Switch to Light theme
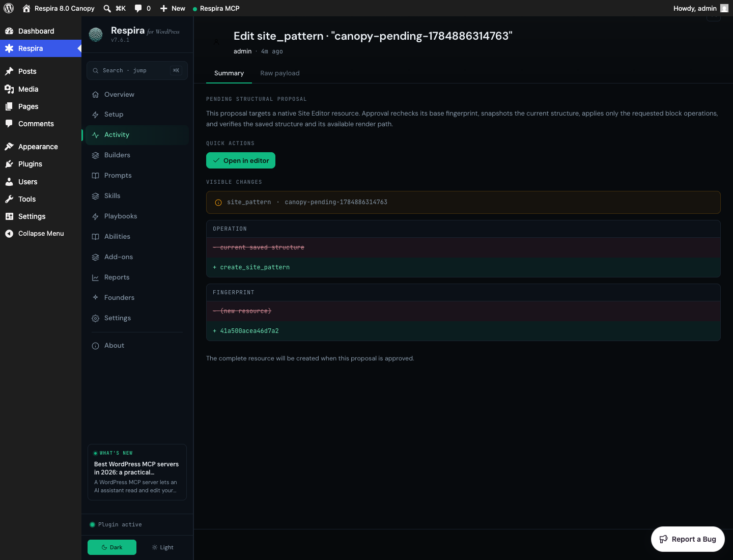Screen dimensions: 733x560 [163, 547]
